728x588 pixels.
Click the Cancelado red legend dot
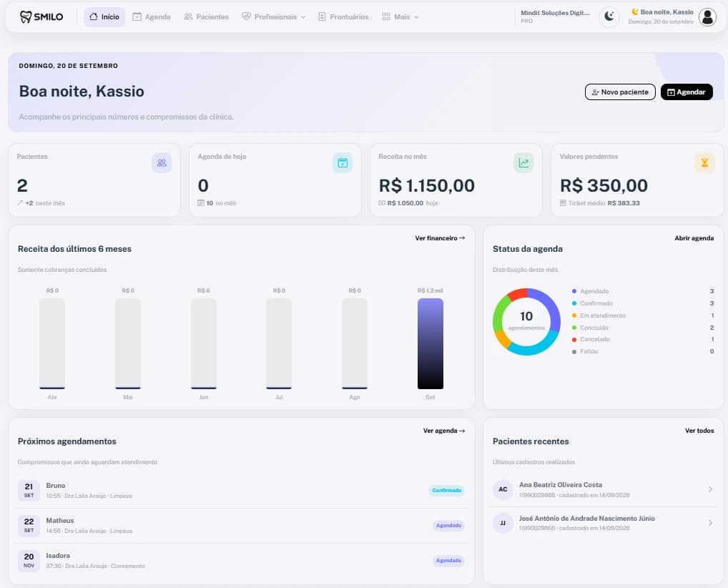coord(574,340)
